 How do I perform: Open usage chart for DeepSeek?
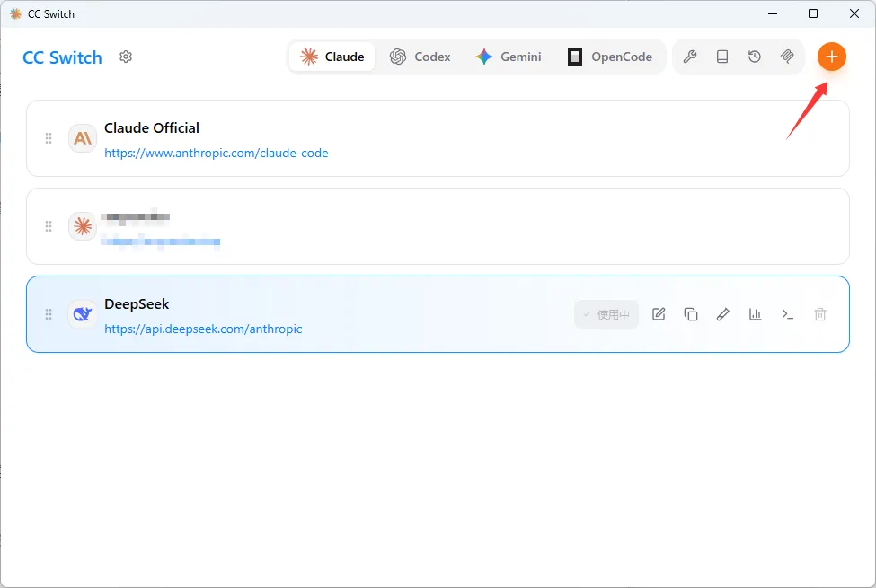point(756,314)
